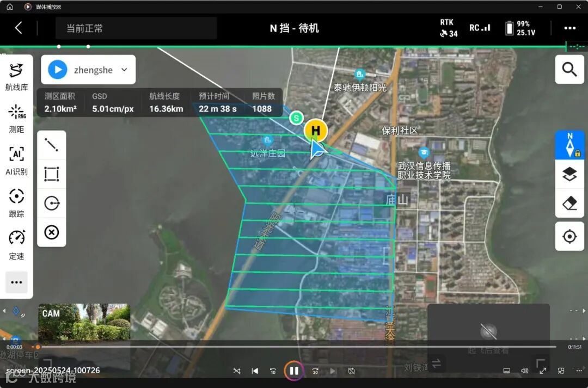Click the media player home icon

10,7
